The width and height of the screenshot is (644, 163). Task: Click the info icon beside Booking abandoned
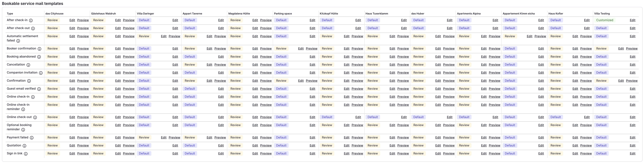pyautogui.click(x=39, y=57)
